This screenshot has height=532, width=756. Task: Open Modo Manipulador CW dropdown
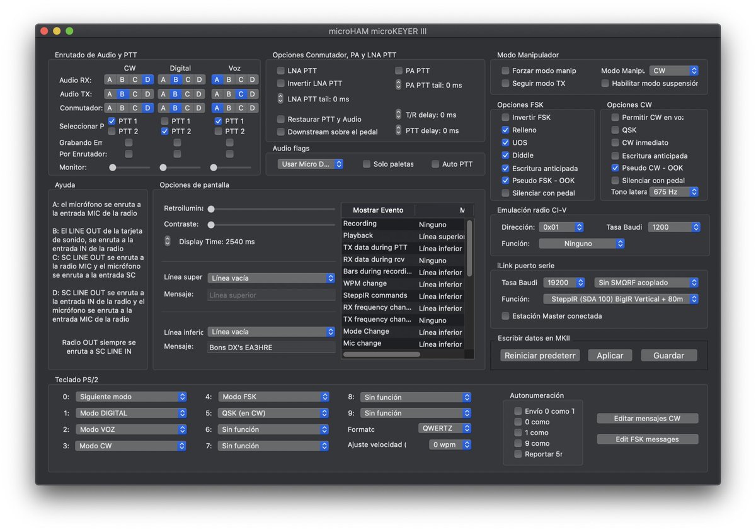pos(674,71)
